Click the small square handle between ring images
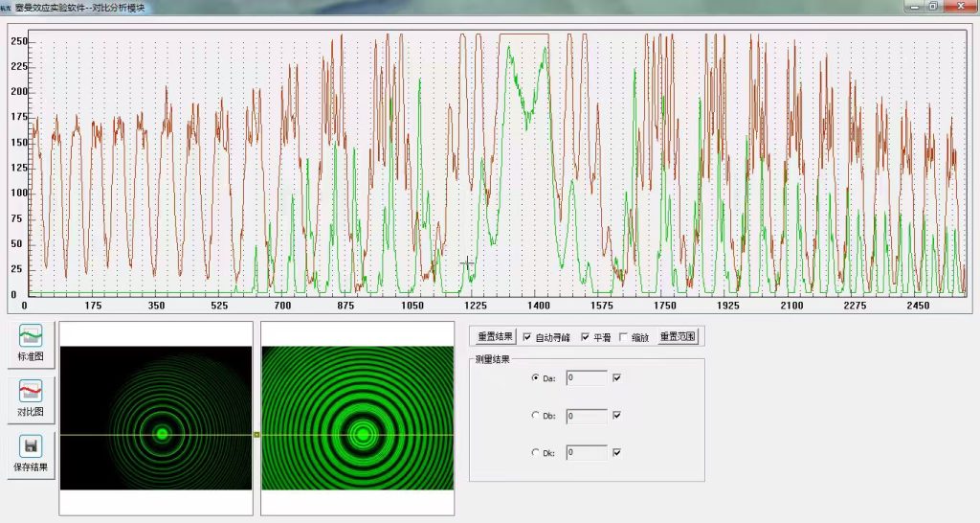 click(256, 434)
